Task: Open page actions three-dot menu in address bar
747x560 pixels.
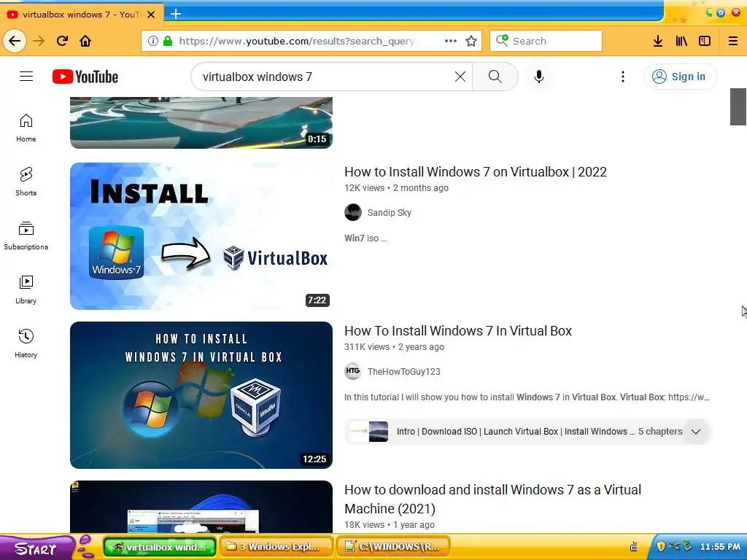Action: pyautogui.click(x=451, y=41)
